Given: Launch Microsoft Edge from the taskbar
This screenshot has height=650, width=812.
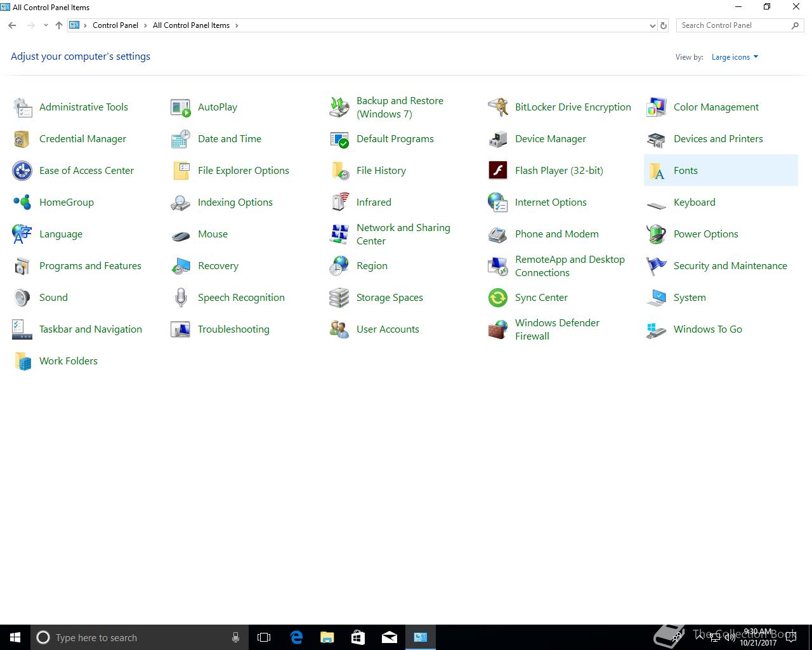Looking at the screenshot, I should point(296,637).
